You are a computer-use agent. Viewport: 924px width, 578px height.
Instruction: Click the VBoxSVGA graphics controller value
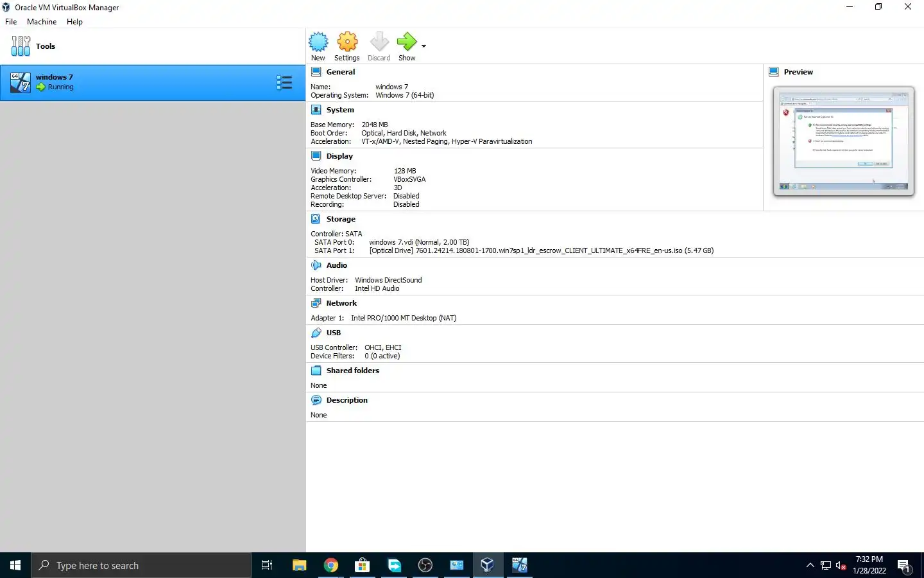(x=409, y=179)
